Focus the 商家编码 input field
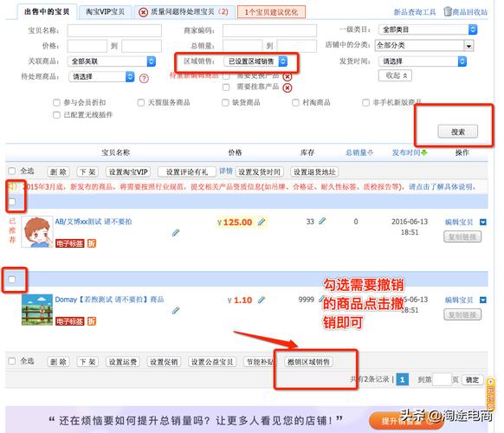504x433 pixels. (269, 30)
